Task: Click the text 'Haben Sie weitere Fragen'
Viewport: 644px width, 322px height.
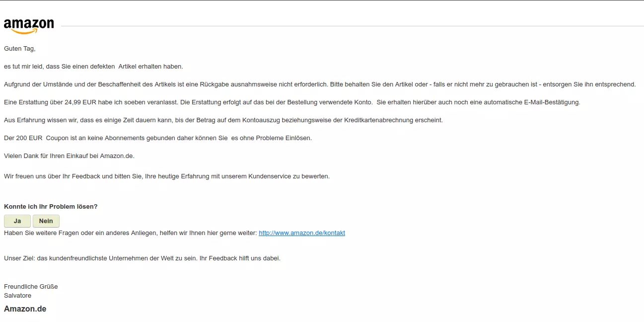Action: tap(40, 233)
